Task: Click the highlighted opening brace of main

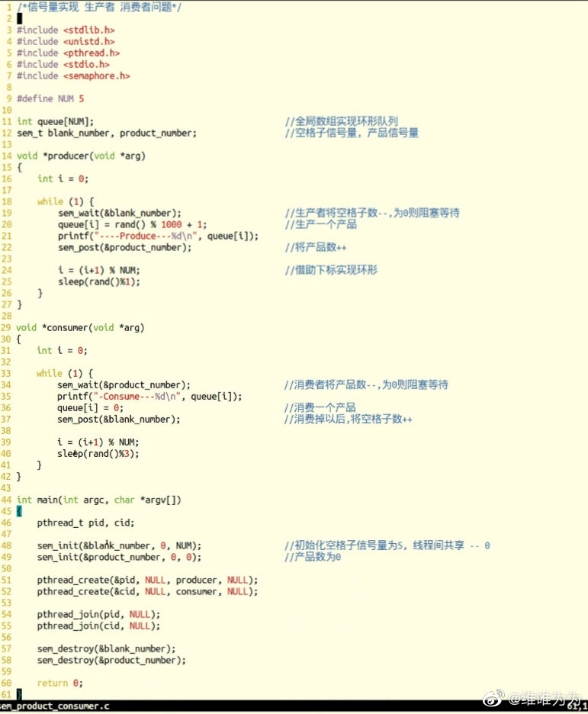Action: 19,511
